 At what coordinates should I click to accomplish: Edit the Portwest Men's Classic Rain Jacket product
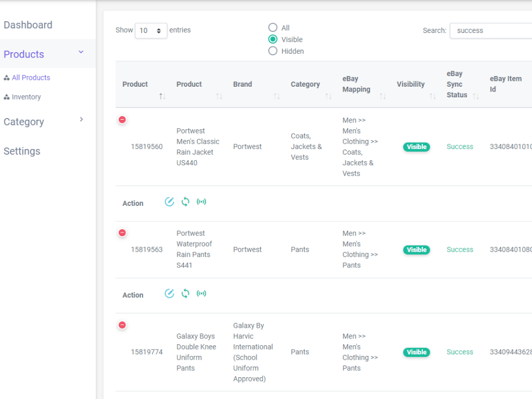[169, 202]
